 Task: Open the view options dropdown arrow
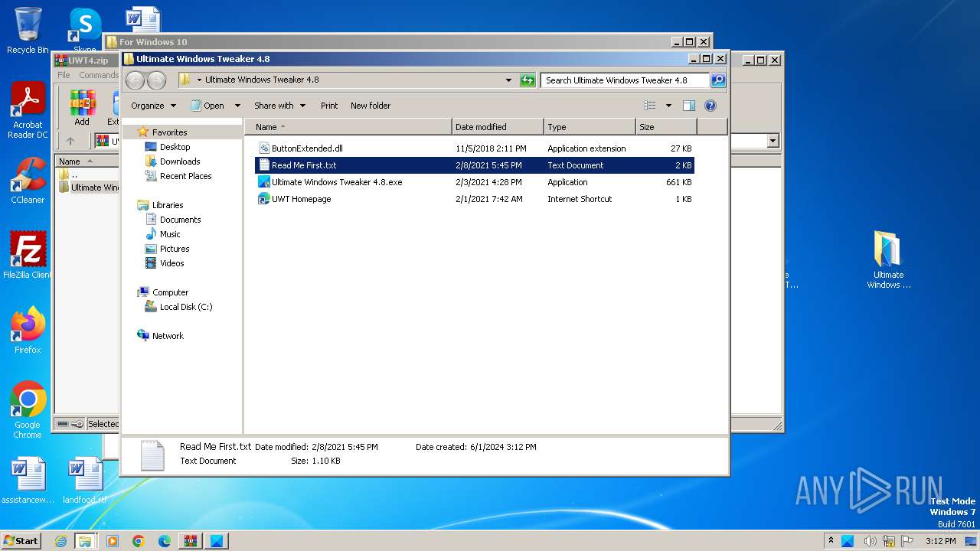click(x=668, y=106)
